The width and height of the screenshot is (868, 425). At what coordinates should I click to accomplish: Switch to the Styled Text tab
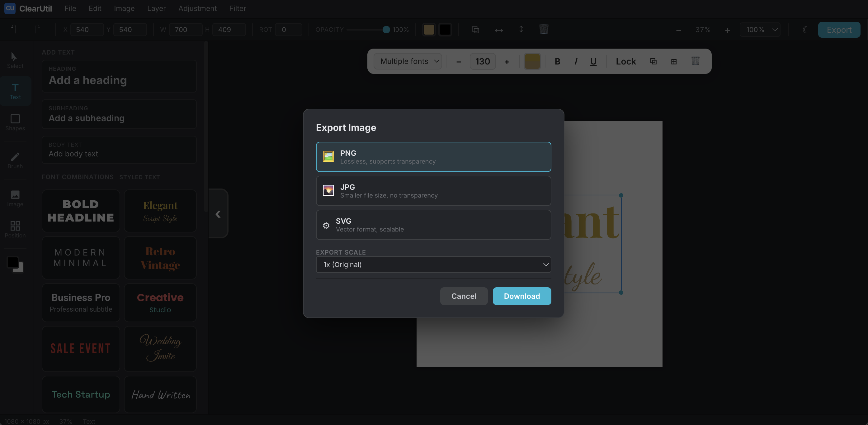(140, 177)
